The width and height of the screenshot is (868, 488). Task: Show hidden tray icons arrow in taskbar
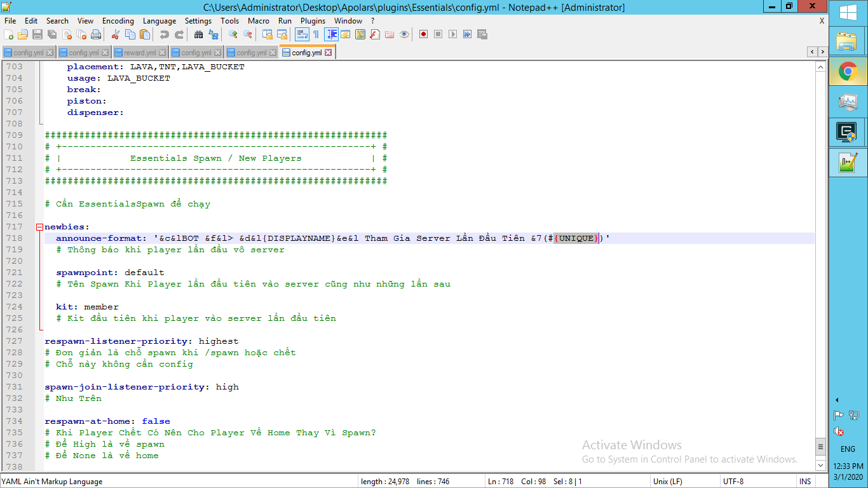point(837,400)
